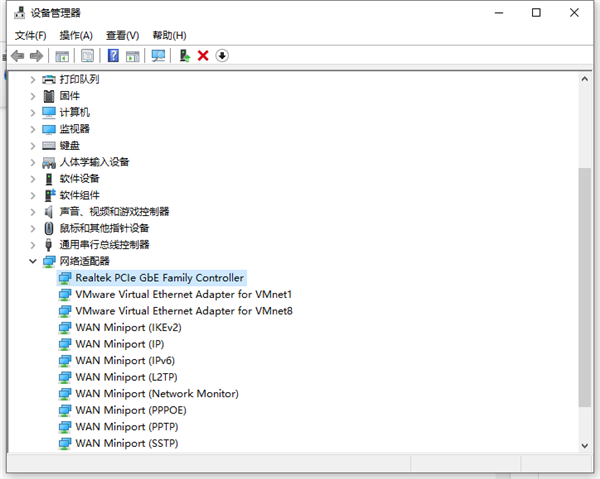
Task: Select WAN Miniport (PPPOE) adapter
Action: (130, 410)
